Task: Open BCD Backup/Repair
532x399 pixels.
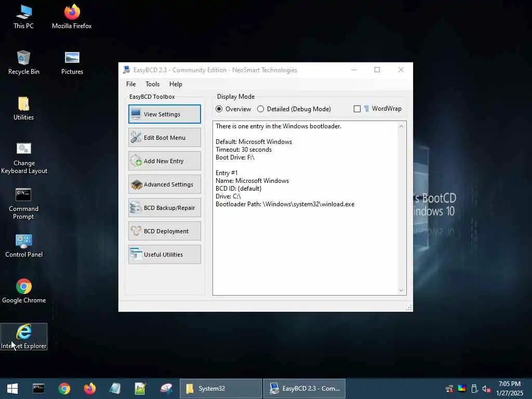Action: point(165,208)
